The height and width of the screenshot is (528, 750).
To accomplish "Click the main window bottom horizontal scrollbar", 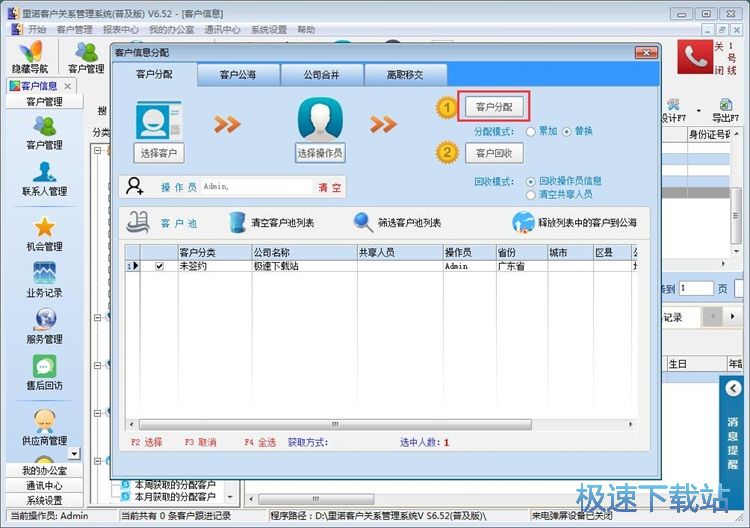I will 316,499.
